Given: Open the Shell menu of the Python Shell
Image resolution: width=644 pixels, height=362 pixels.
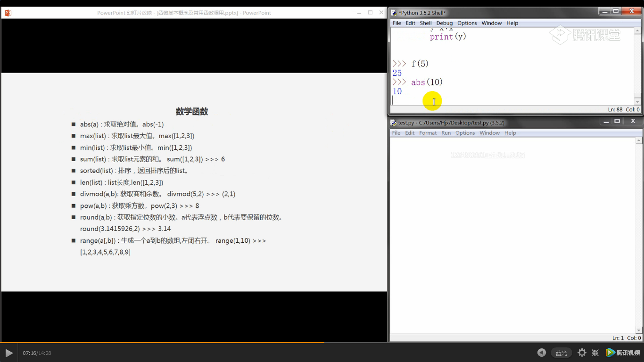Looking at the screenshot, I should click(x=425, y=23).
